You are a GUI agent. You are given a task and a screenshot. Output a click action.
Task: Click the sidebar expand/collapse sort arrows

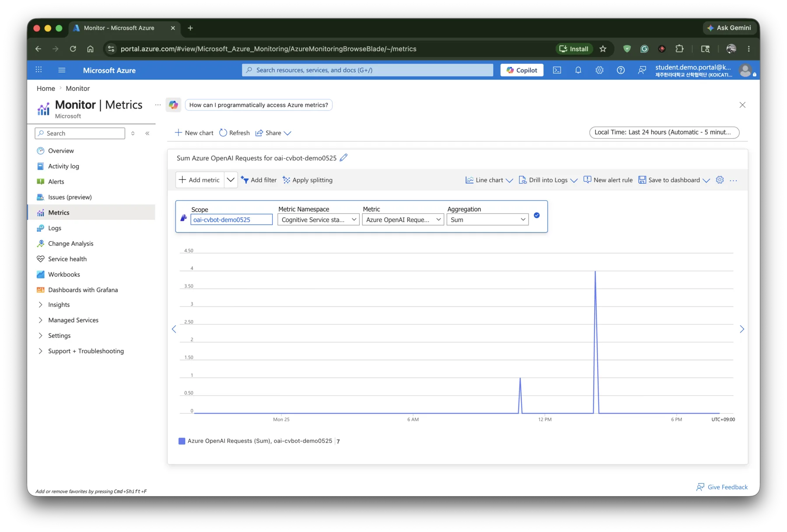point(133,133)
